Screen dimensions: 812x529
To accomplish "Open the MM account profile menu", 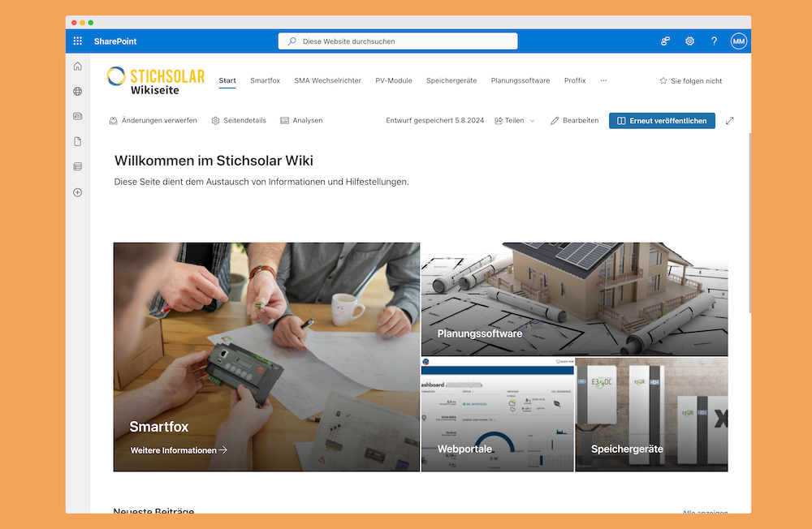I will (738, 41).
